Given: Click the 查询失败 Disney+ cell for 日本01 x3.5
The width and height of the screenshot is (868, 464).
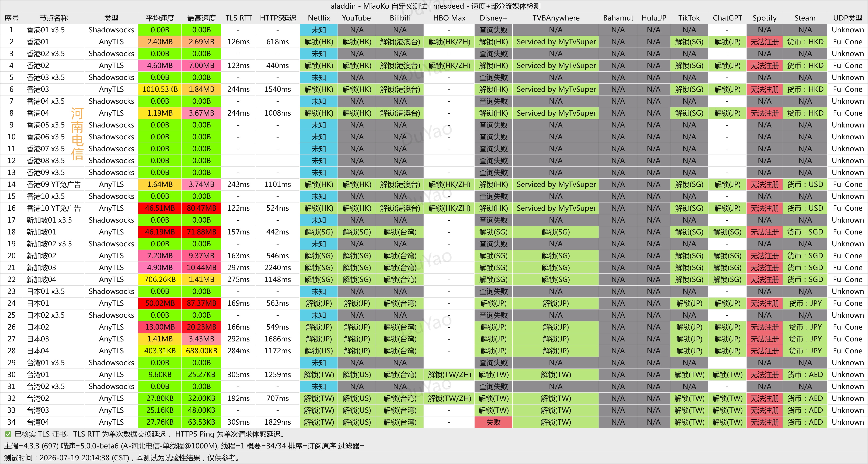Looking at the screenshot, I should pyautogui.click(x=493, y=291).
